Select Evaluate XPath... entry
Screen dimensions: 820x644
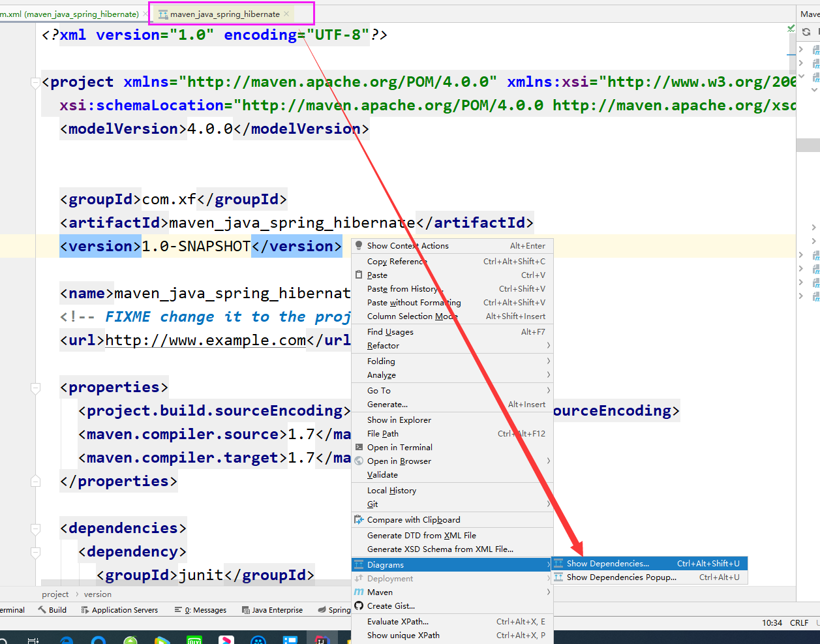pos(451,622)
